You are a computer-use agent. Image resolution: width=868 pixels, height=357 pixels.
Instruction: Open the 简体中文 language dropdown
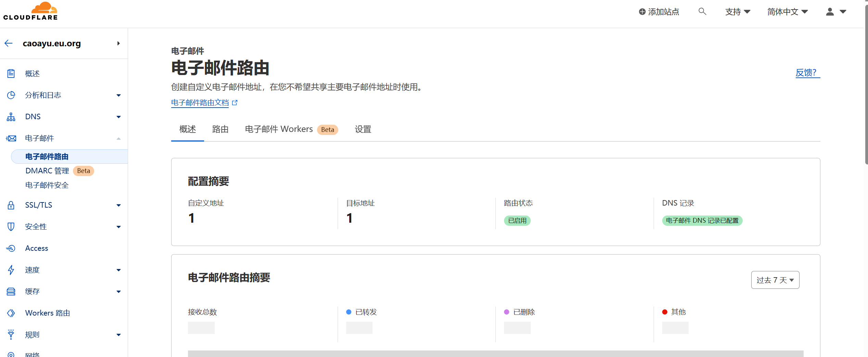(x=788, y=12)
